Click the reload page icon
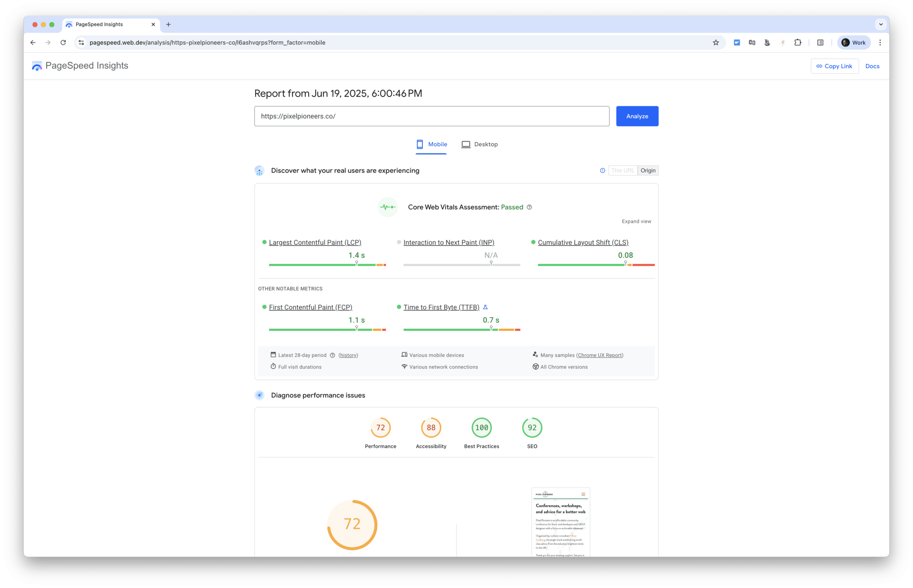The width and height of the screenshot is (913, 588). coord(63,42)
